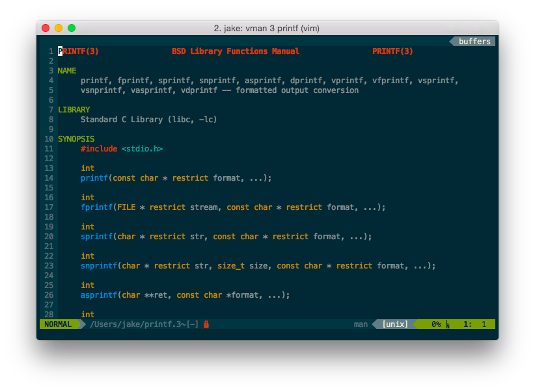The image size is (535, 392).
Task: Click the green window zoom button
Action: pyautogui.click(x=72, y=28)
